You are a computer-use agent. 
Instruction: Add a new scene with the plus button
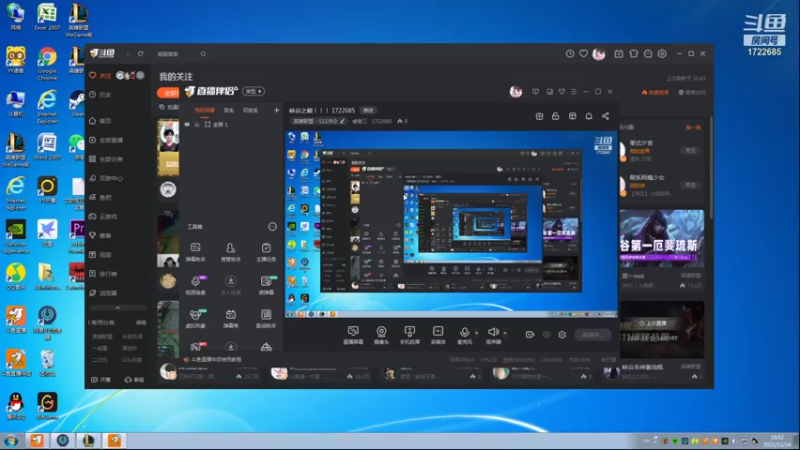click(277, 110)
